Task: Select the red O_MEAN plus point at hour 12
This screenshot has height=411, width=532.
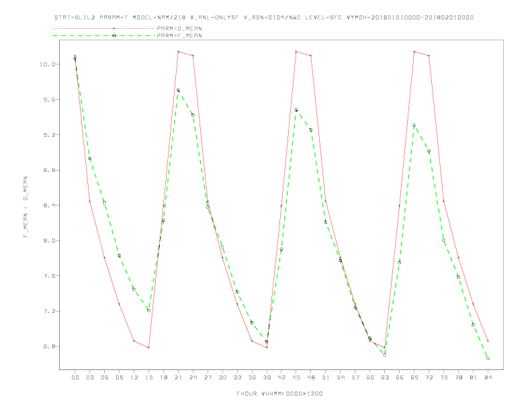Action: [134, 340]
